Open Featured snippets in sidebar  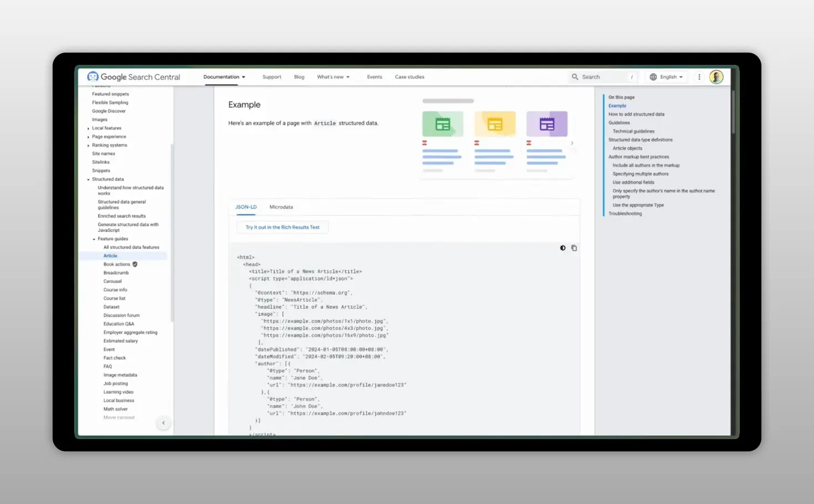111,94
